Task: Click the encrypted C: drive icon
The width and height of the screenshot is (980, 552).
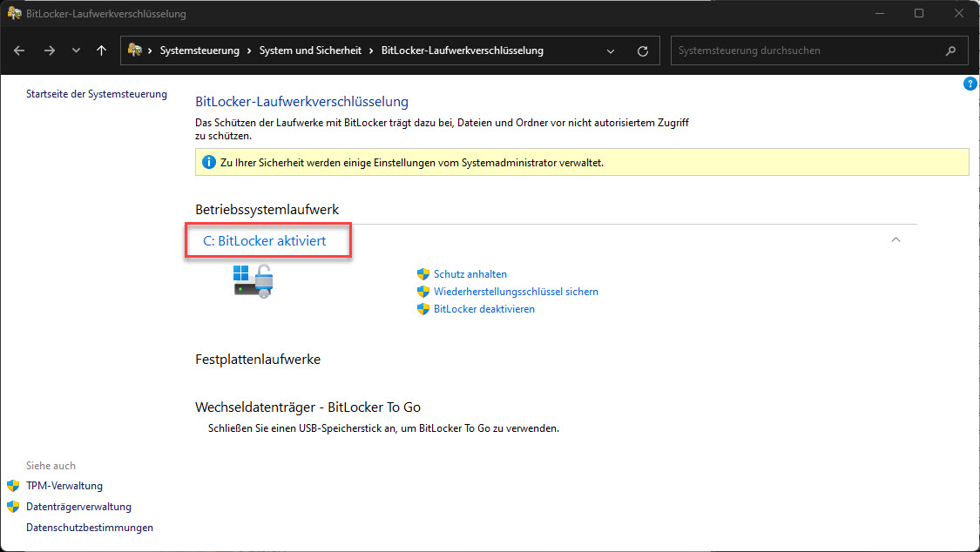Action: click(253, 282)
